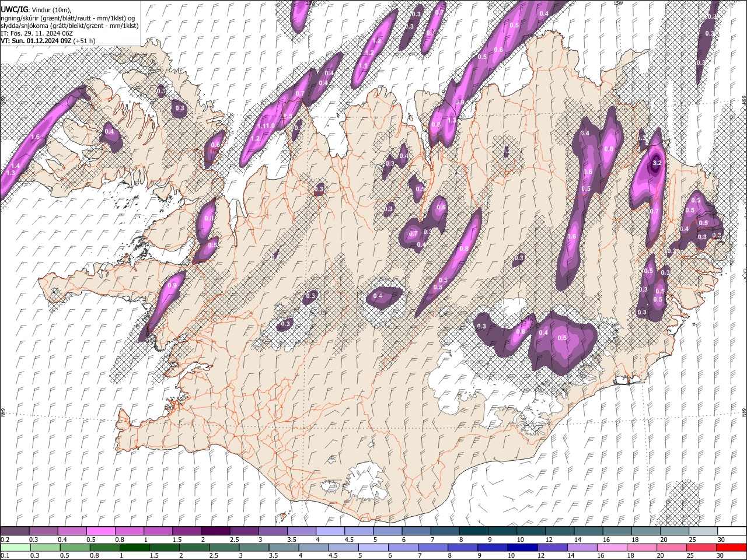Select the lilac 14–16 rain swatch

click(582, 548)
